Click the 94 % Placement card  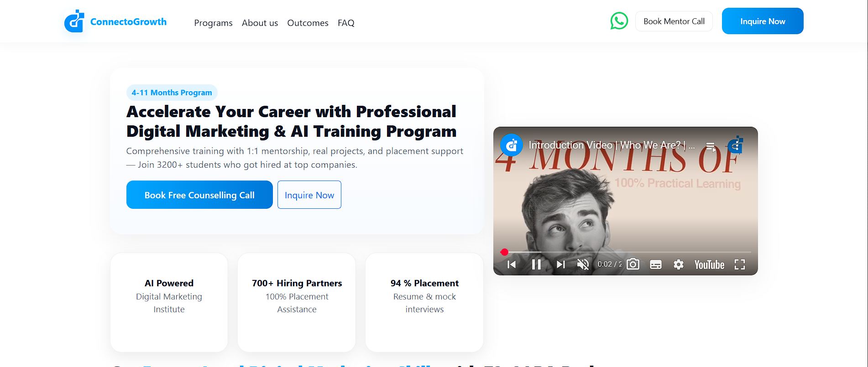click(424, 302)
